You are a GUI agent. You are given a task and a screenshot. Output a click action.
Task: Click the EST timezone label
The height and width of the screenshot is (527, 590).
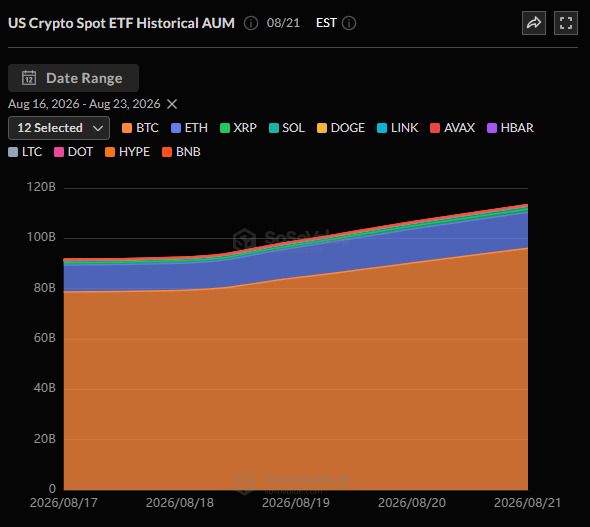[326, 23]
